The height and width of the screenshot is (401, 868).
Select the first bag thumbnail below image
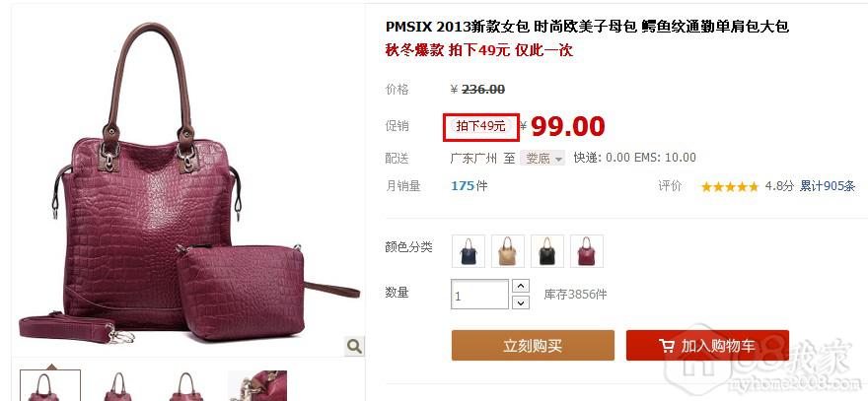(x=50, y=385)
